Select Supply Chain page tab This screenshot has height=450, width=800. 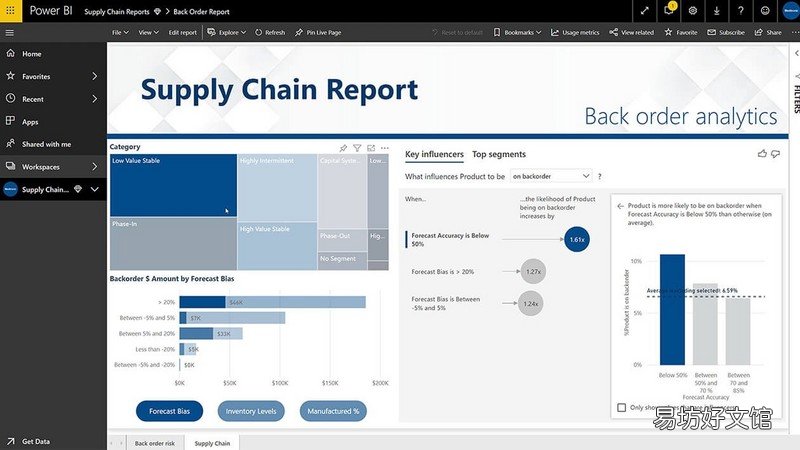[212, 443]
